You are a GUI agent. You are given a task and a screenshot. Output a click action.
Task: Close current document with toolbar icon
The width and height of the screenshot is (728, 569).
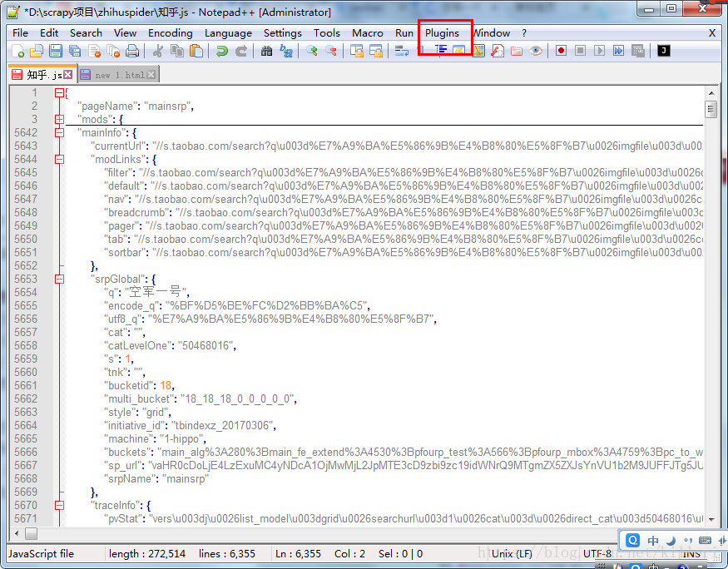click(x=94, y=51)
